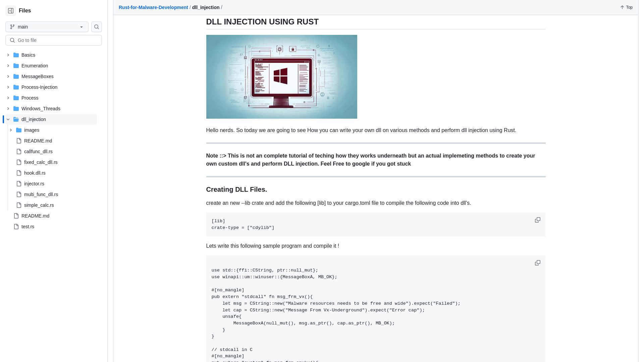
Task: Focus the Go to file input
Action: pyautogui.click(x=54, y=40)
